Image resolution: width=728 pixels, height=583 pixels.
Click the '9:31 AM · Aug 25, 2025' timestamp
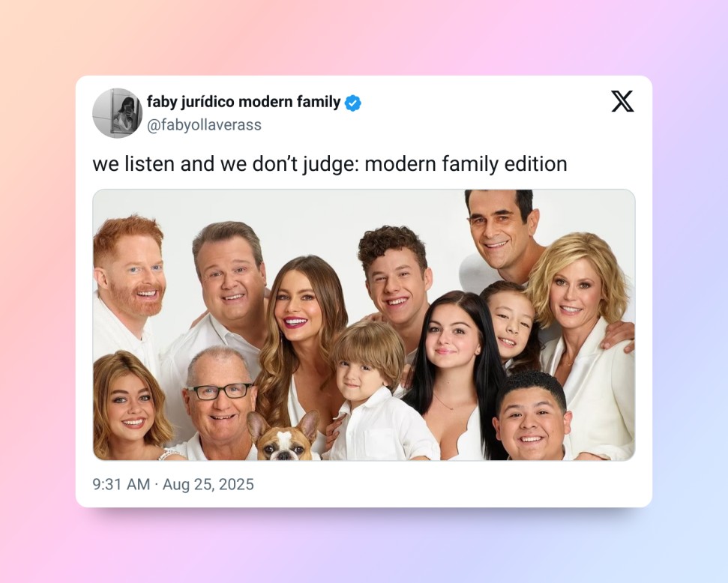click(173, 484)
